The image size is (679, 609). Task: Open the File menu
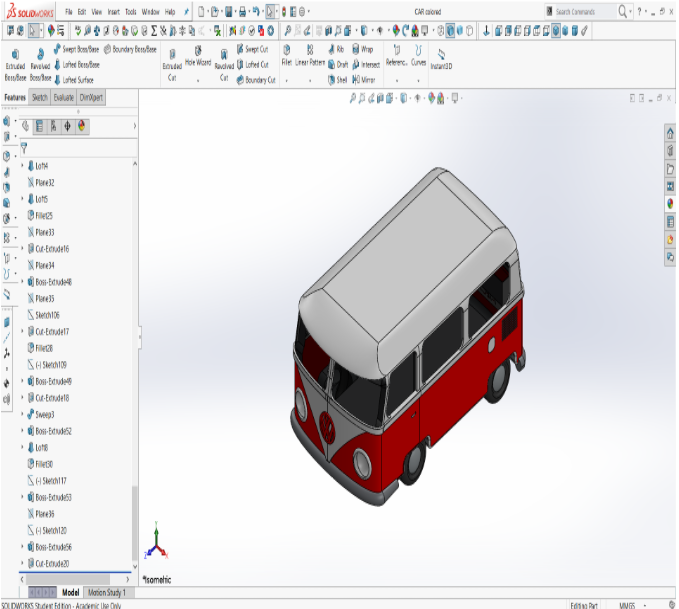(69, 12)
